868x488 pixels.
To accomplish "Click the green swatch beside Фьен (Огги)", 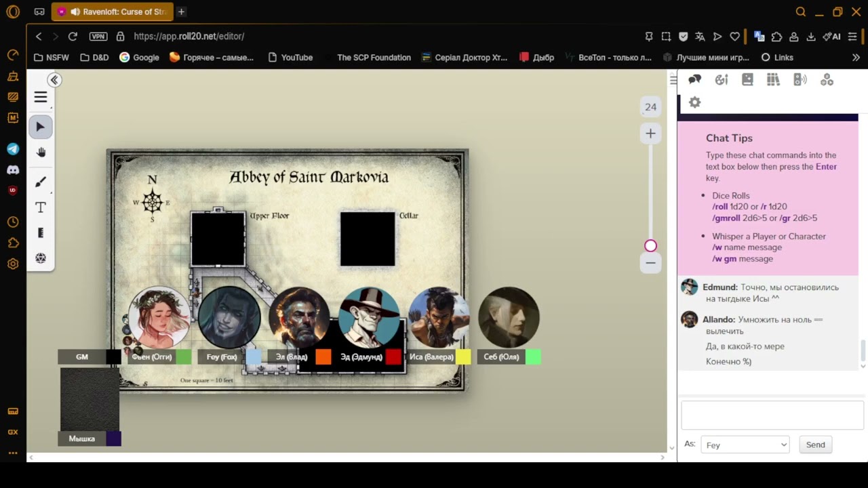I will (x=184, y=357).
